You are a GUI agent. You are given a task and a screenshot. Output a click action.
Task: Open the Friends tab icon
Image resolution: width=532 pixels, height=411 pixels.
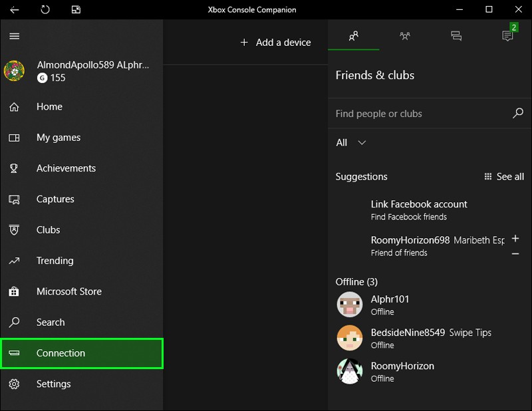[354, 36]
